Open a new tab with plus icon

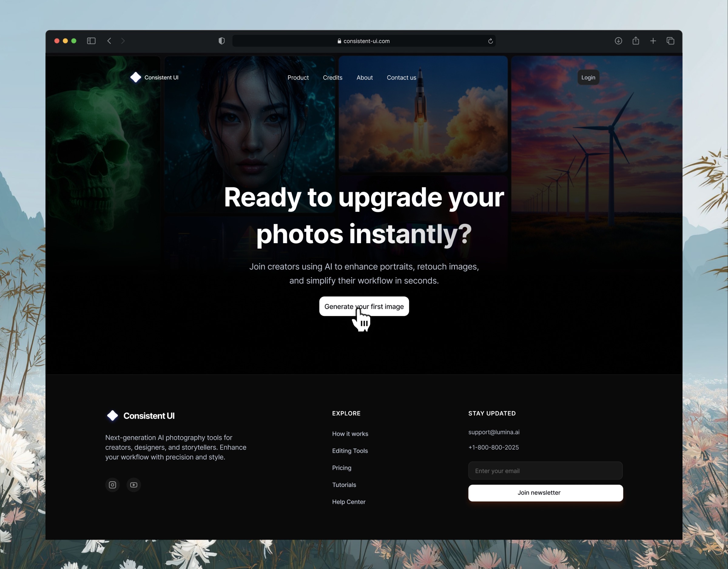click(x=653, y=41)
